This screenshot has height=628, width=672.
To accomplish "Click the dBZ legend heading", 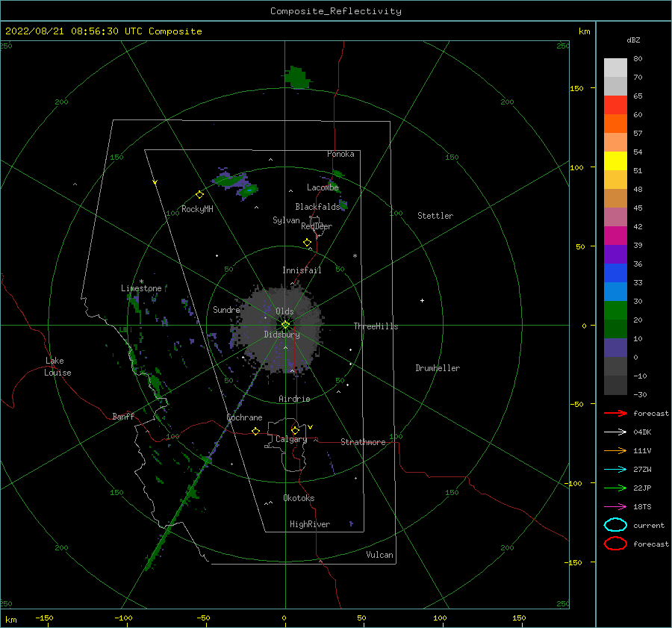I will coord(633,40).
